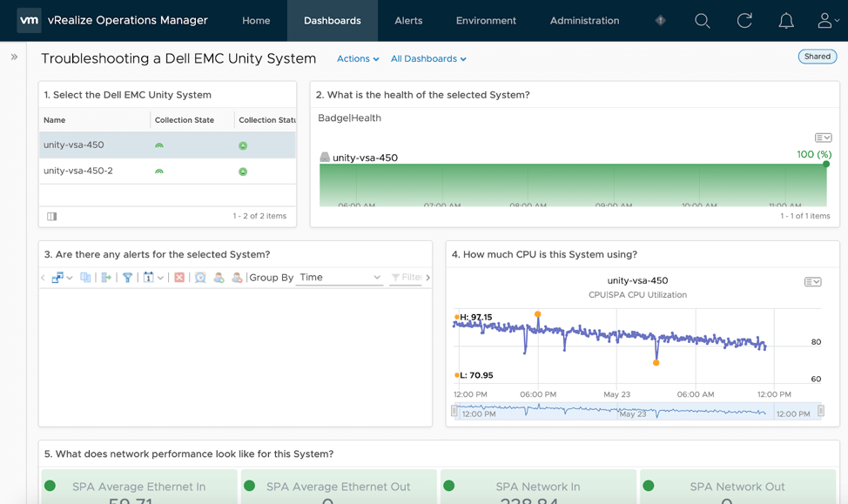Click the unity-vsa-450 health chart label
This screenshot has width=848, height=504.
[x=365, y=158]
